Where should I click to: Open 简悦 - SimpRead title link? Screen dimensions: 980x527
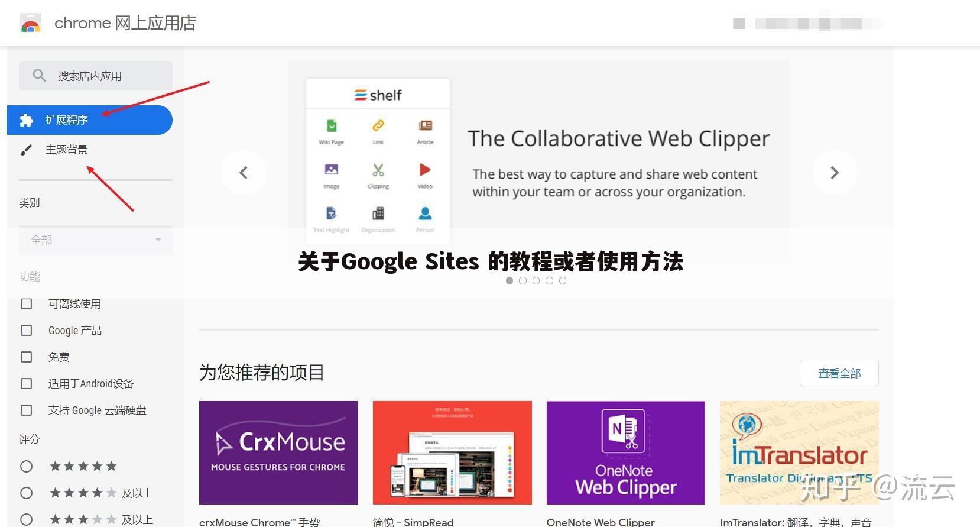[x=413, y=522]
